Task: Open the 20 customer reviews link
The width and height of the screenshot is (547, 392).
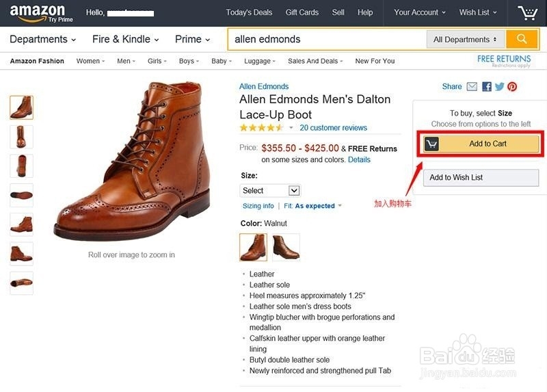Action: (x=333, y=128)
